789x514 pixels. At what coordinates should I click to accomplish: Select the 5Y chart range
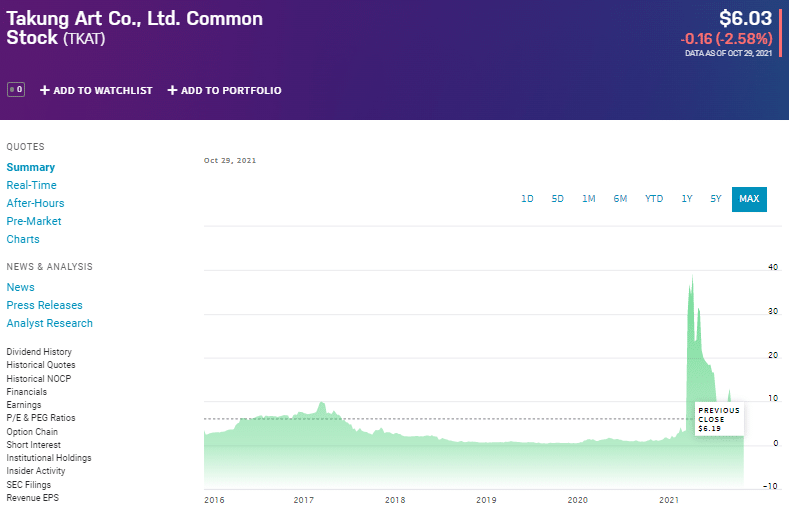click(716, 199)
